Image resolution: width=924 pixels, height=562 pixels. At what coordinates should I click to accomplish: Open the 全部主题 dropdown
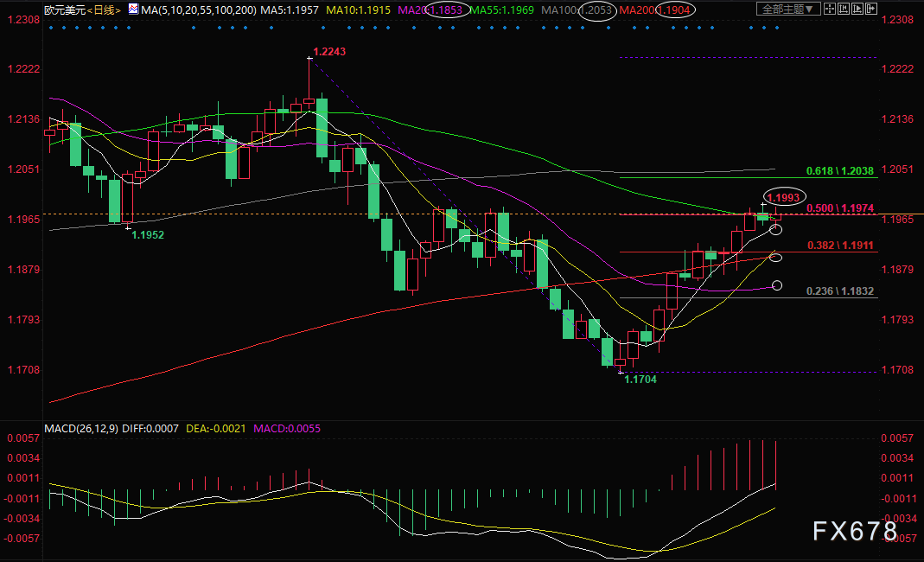[x=788, y=9]
